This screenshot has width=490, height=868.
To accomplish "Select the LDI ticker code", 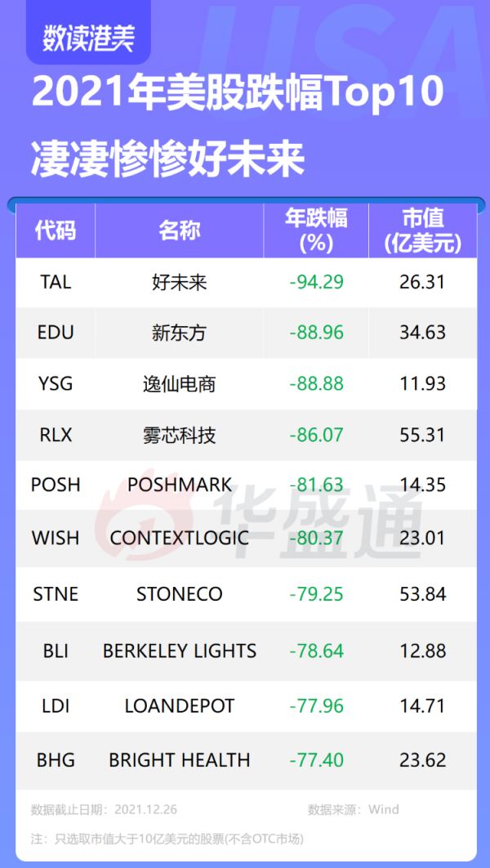I will [56, 705].
